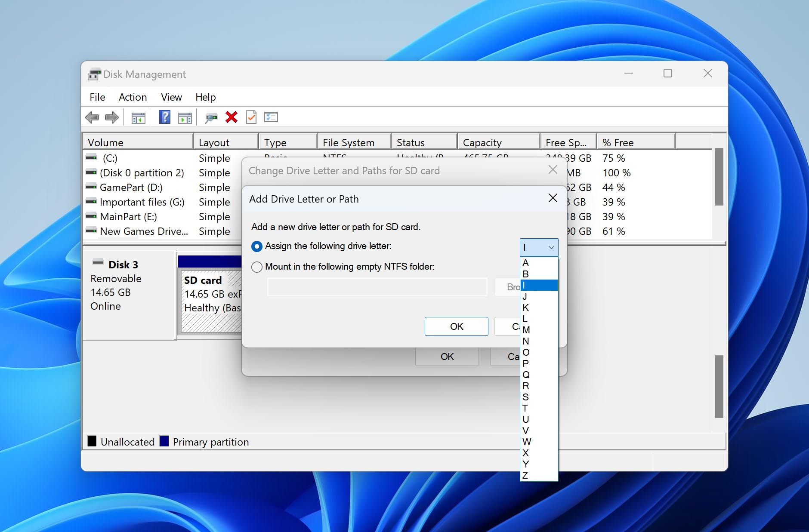The width and height of the screenshot is (809, 532).
Task: Choose drive letter B from list
Action: [x=539, y=274]
